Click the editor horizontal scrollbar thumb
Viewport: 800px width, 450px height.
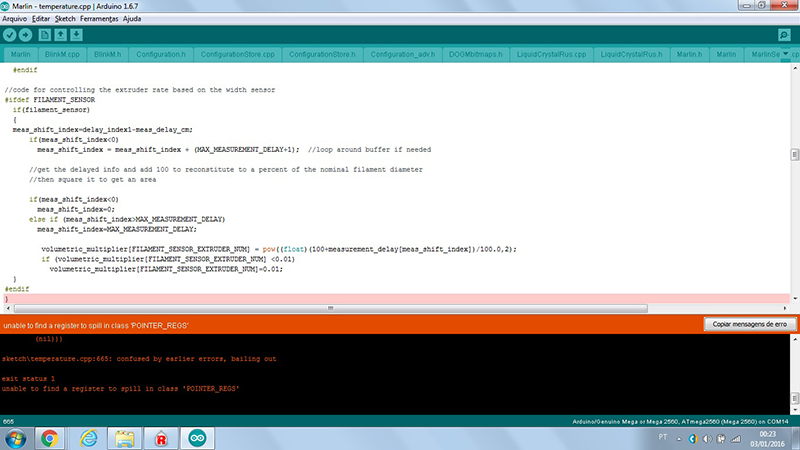(x=331, y=308)
